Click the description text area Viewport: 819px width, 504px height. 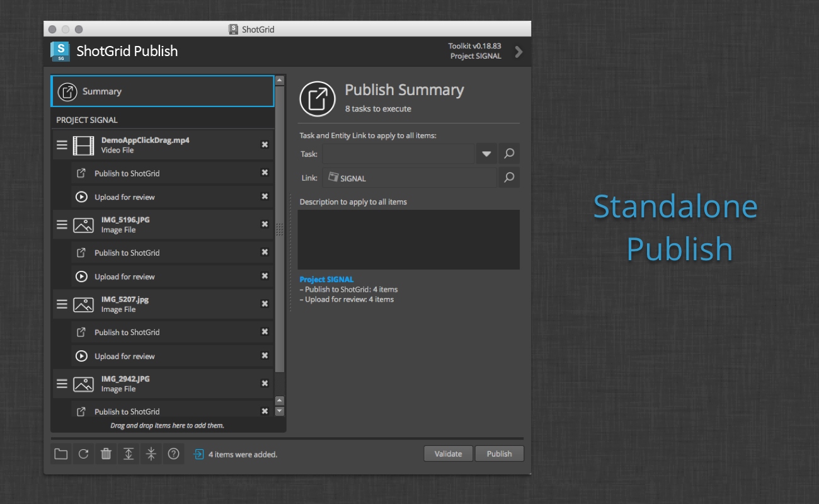(408, 239)
